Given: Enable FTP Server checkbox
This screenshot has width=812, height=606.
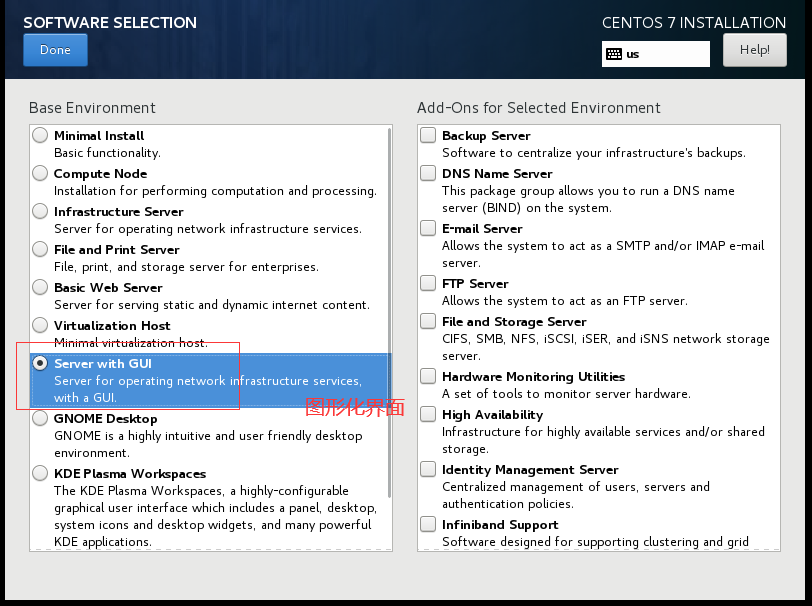Looking at the screenshot, I should click(428, 283).
